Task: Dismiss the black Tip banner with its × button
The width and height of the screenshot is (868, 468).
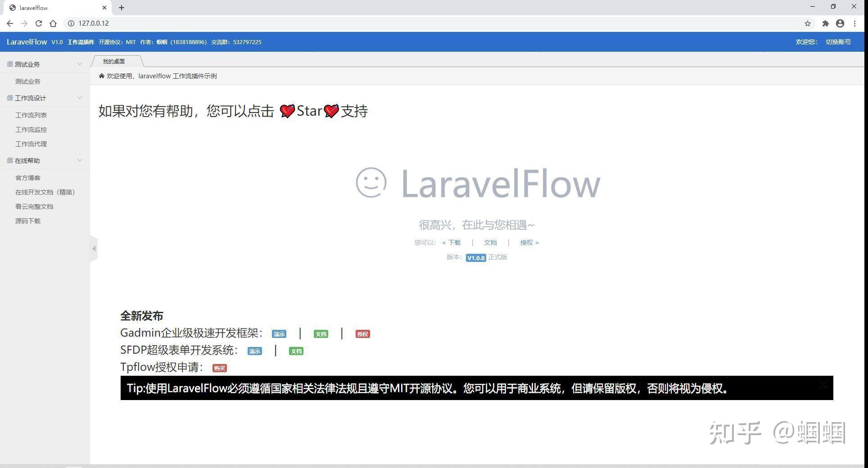Action: pos(823,385)
